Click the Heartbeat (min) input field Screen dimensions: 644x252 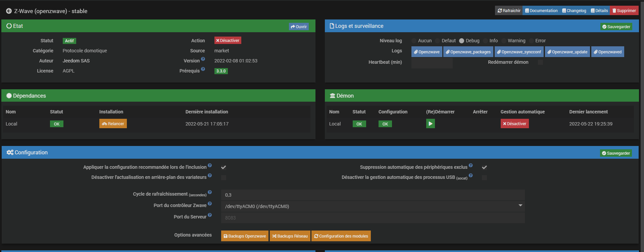(x=432, y=63)
